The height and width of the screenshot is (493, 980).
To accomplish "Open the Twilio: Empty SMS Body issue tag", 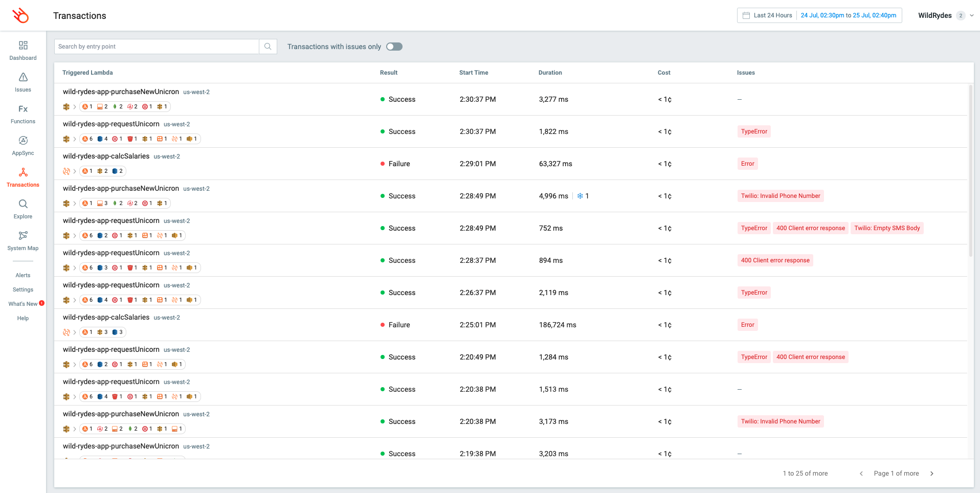I will (x=887, y=228).
